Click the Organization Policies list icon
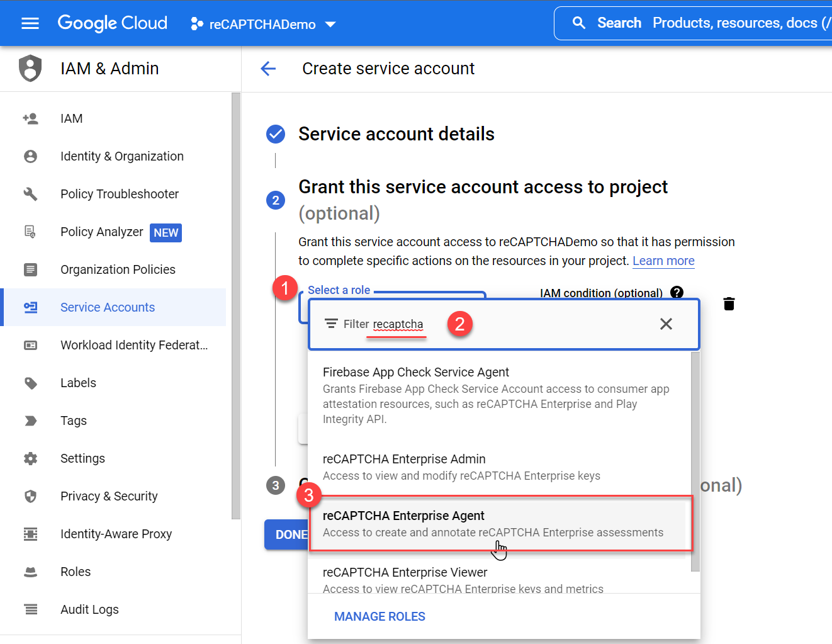Screen dimensions: 832x644 coord(30,269)
